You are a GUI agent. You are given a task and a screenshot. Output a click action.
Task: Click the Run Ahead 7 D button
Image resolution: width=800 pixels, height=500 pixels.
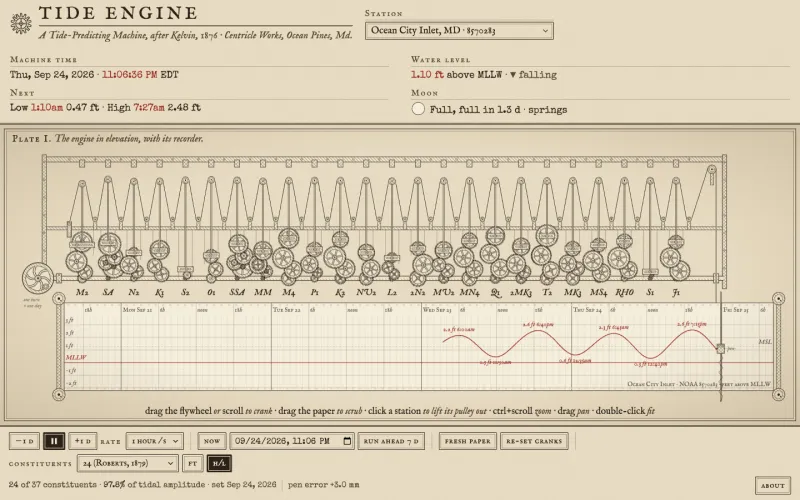coord(391,441)
